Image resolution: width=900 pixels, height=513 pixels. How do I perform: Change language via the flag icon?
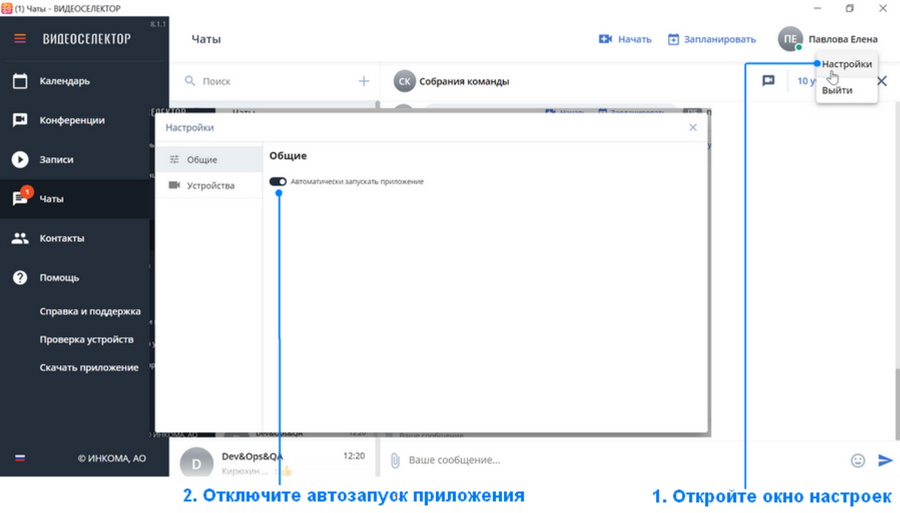click(x=20, y=458)
